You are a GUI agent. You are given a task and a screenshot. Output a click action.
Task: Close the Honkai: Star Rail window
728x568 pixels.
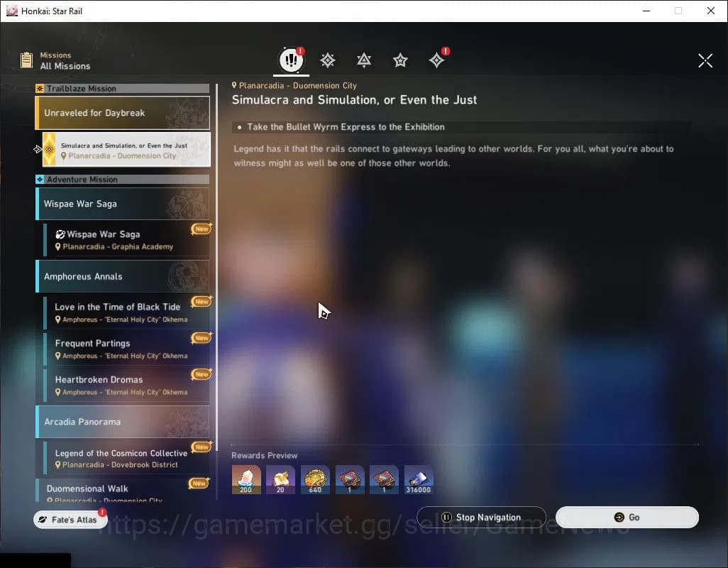point(710,11)
